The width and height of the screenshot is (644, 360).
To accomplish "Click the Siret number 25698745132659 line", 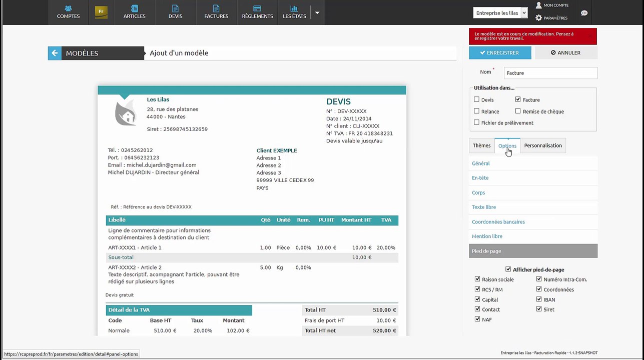I will pyautogui.click(x=177, y=129).
